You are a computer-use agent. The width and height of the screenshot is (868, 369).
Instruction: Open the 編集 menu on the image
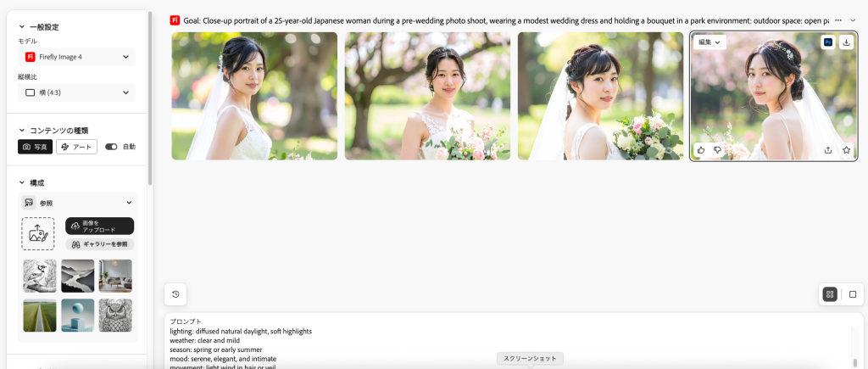[709, 42]
